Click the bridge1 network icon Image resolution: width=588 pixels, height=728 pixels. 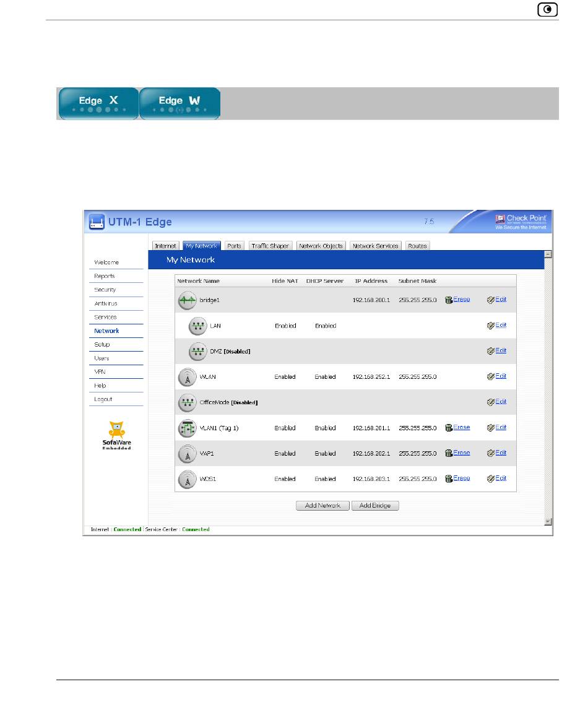[188, 300]
